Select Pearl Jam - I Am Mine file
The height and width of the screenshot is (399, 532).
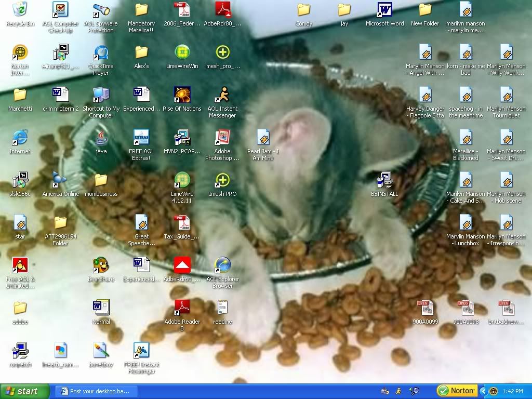point(263,138)
